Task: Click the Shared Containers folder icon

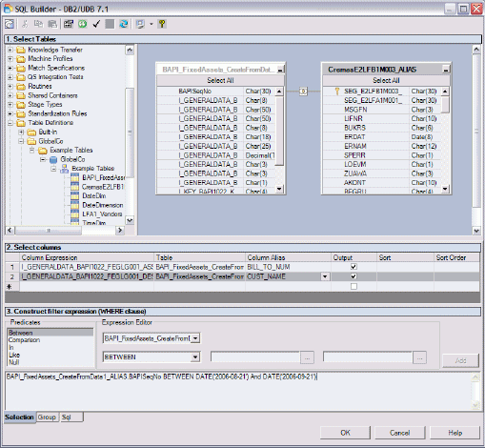Action: pyautogui.click(x=21, y=95)
